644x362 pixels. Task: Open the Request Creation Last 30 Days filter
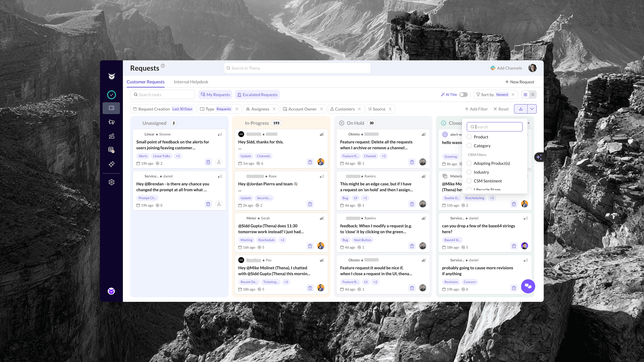[x=163, y=109]
